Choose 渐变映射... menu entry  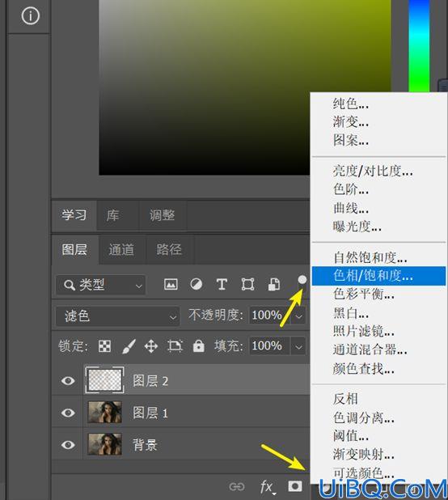point(378,454)
